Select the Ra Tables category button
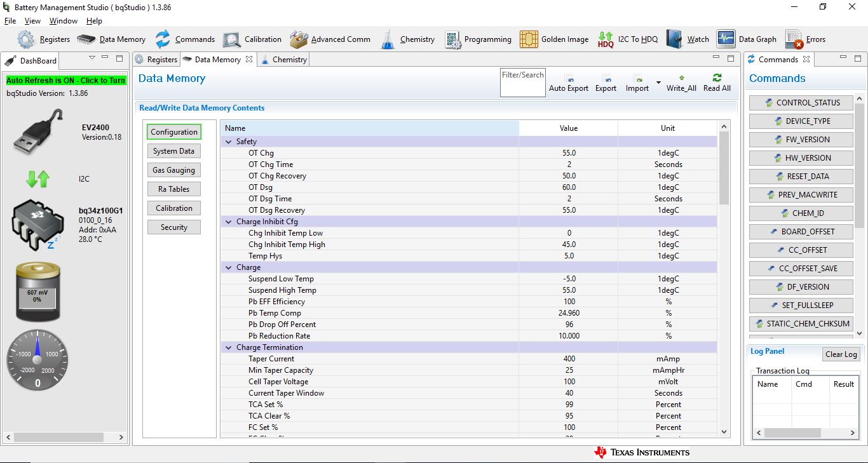The image size is (868, 463). (x=174, y=189)
